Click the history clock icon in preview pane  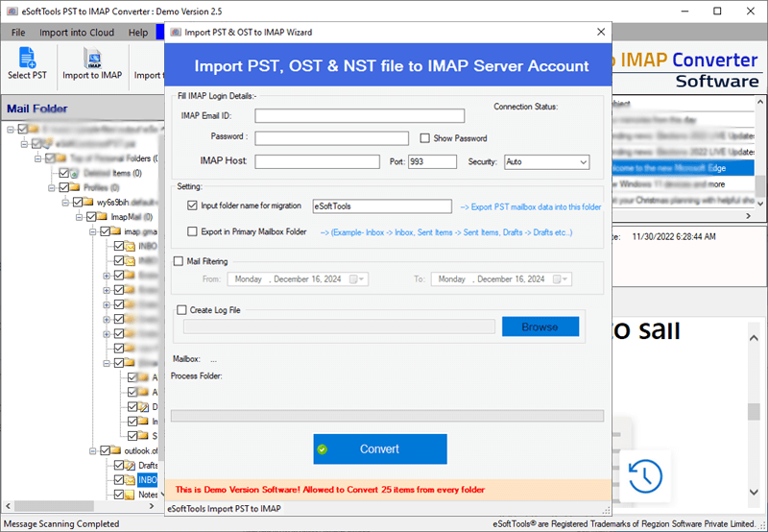click(645, 476)
